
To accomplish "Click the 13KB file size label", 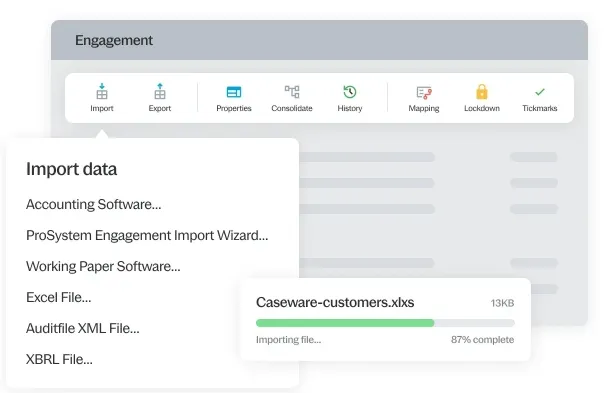I will (502, 303).
